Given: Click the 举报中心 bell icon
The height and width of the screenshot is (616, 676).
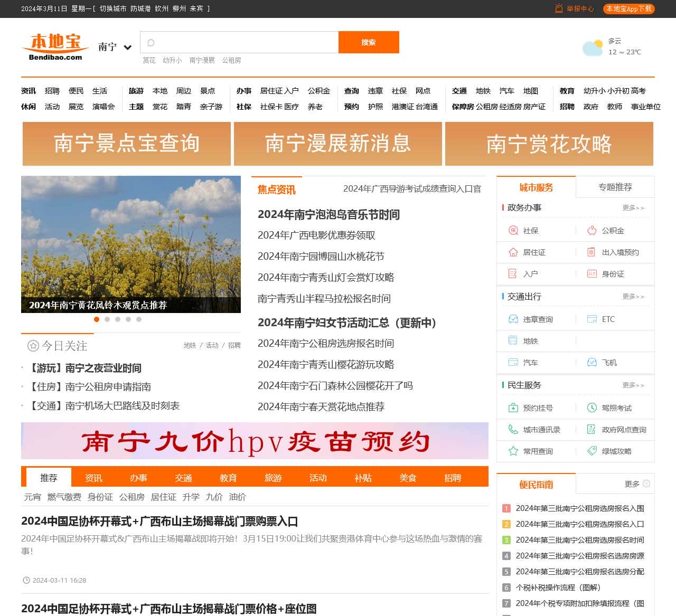Looking at the screenshot, I should (x=559, y=8).
